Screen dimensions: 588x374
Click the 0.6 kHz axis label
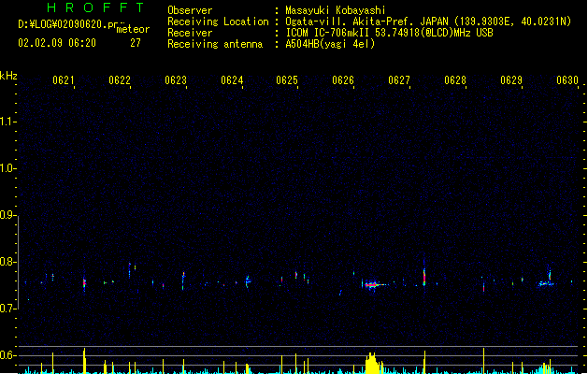coord(7,355)
